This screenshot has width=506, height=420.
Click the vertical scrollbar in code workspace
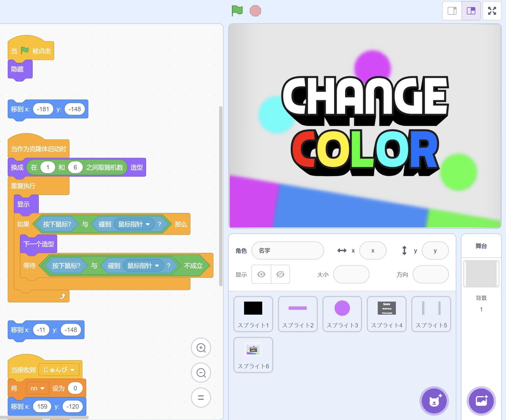221,196
